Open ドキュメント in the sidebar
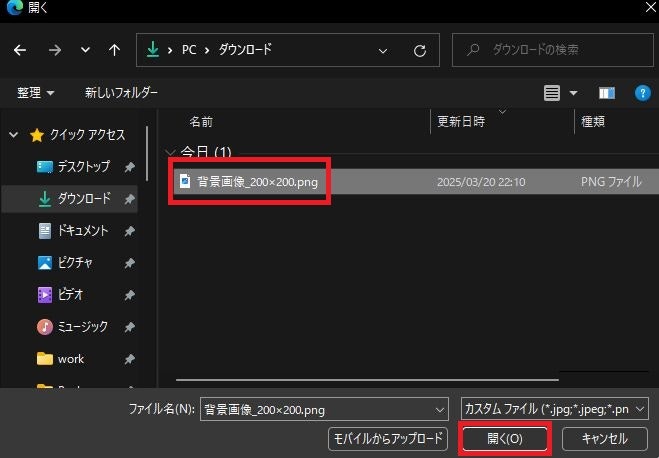The width and height of the screenshot is (659, 458). pyautogui.click(x=83, y=231)
